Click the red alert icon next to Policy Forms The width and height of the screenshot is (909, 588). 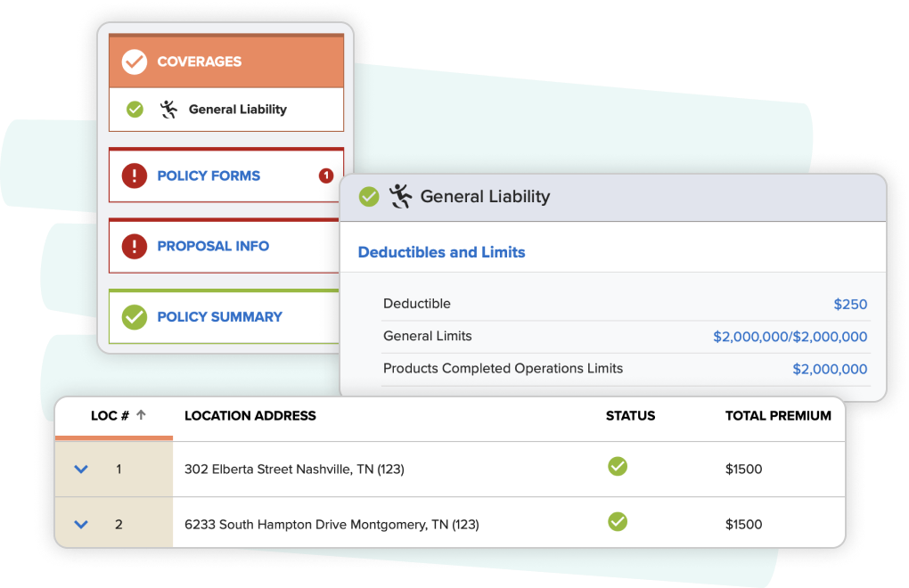(x=134, y=176)
